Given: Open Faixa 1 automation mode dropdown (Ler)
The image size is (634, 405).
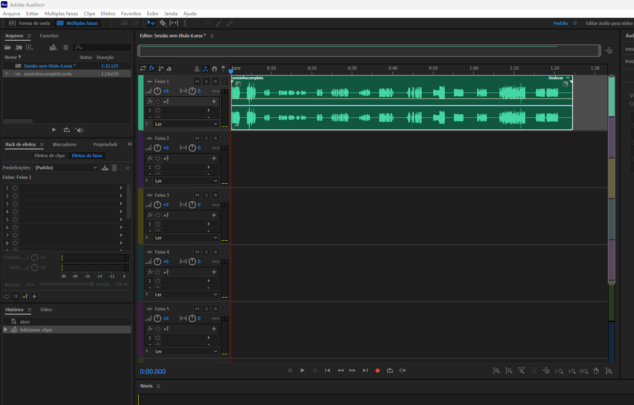Looking at the screenshot, I should [x=185, y=124].
